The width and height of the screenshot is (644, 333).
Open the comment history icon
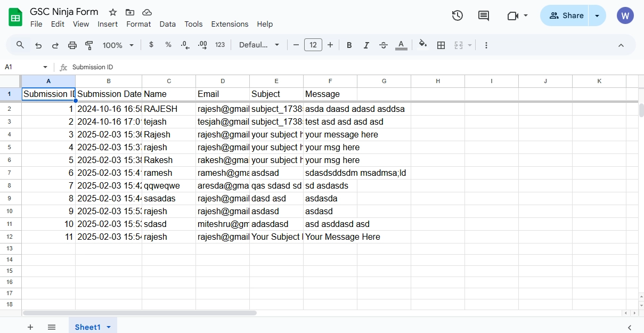pyautogui.click(x=483, y=15)
